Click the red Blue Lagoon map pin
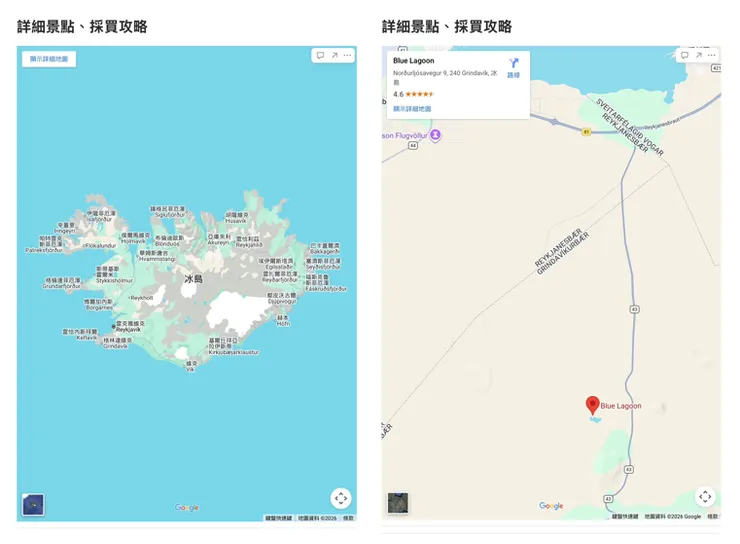740x544 pixels. click(x=592, y=405)
